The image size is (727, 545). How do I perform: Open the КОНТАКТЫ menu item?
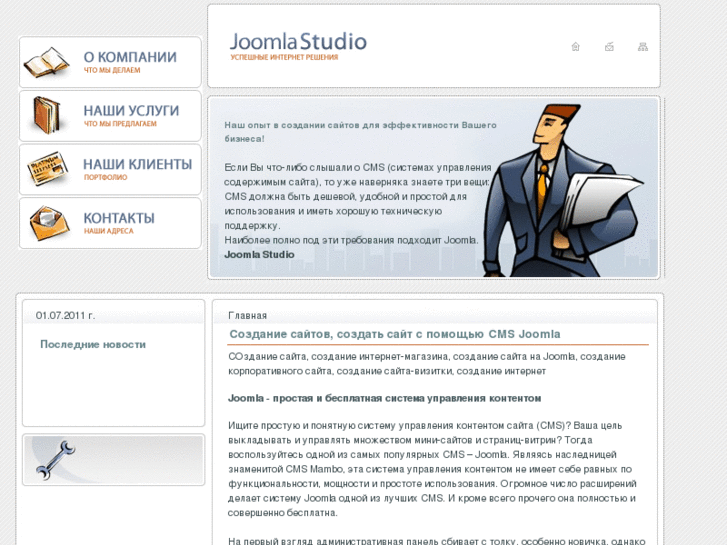[x=119, y=218]
